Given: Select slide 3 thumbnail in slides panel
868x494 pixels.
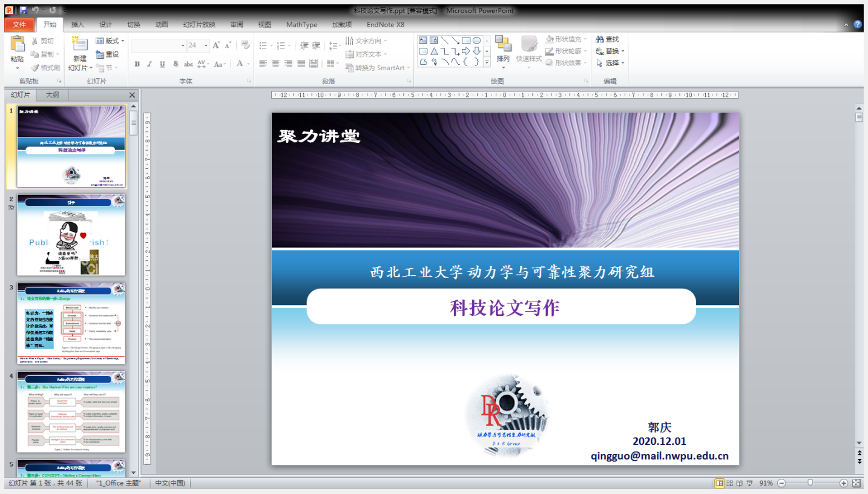Looking at the screenshot, I should (71, 323).
